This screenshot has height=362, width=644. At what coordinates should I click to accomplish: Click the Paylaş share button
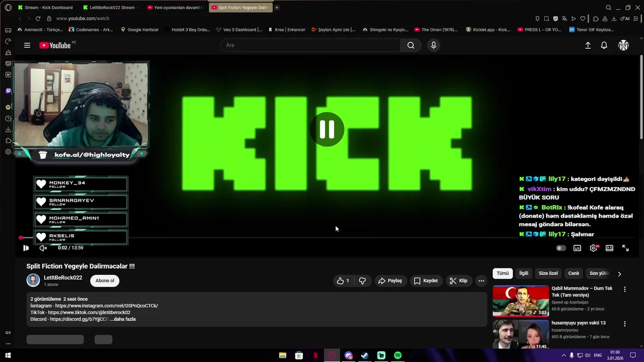pyautogui.click(x=390, y=281)
